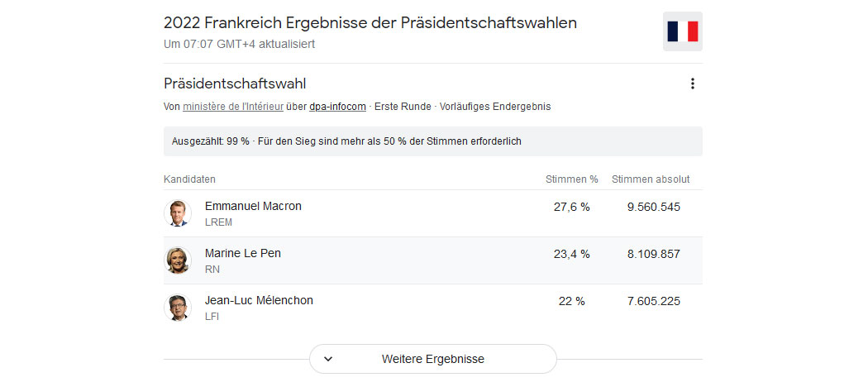Click Emmanuel Macron's portrait photo
868x382 pixels.
pos(178,213)
